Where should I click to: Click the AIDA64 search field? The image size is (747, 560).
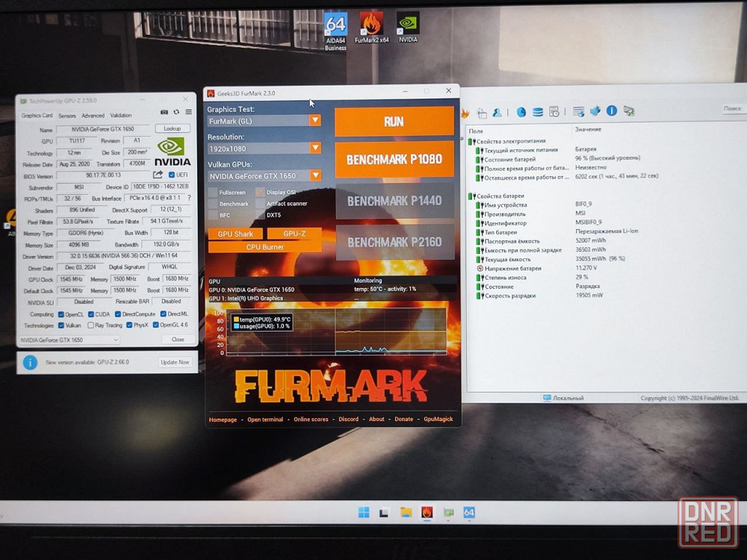734,108
